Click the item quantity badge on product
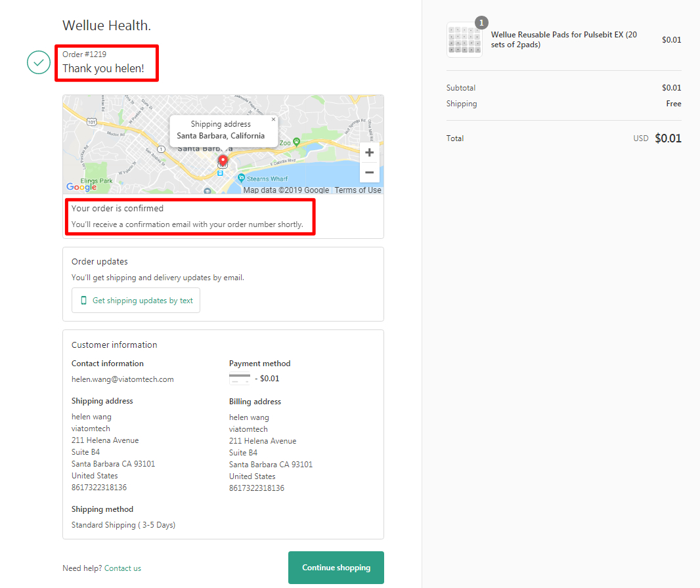 [x=481, y=23]
